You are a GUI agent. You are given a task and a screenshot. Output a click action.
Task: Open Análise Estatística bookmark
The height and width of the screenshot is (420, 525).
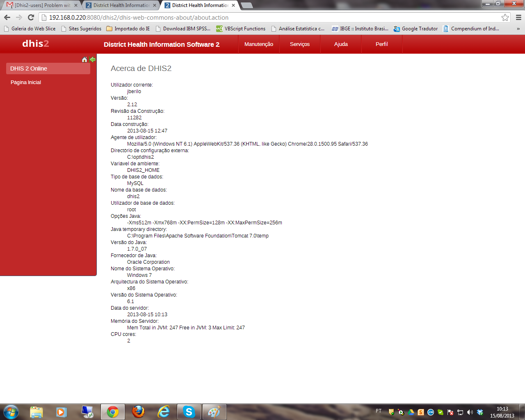point(298,29)
